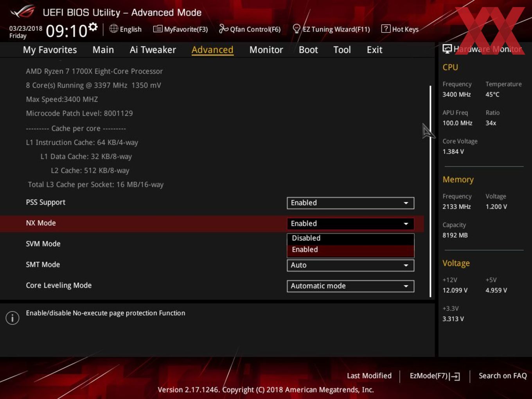532x399 pixels.
Task: Select the SVM Mode row label
Action: pos(43,244)
